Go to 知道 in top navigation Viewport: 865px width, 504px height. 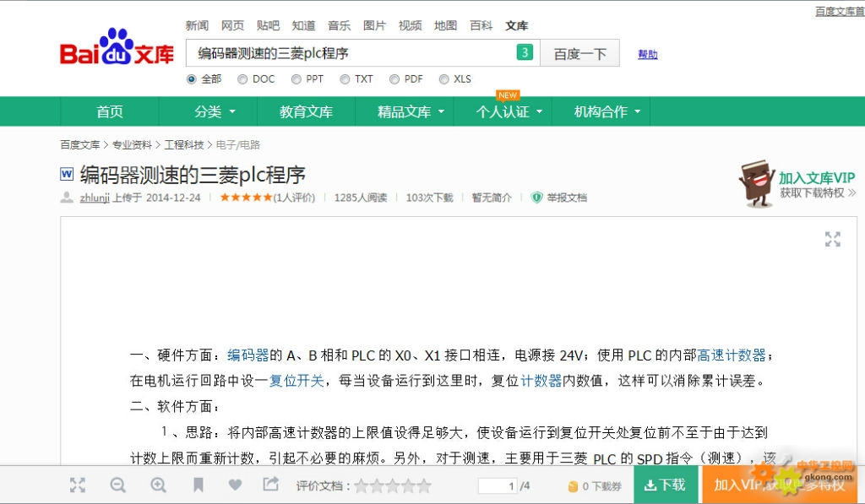303,25
